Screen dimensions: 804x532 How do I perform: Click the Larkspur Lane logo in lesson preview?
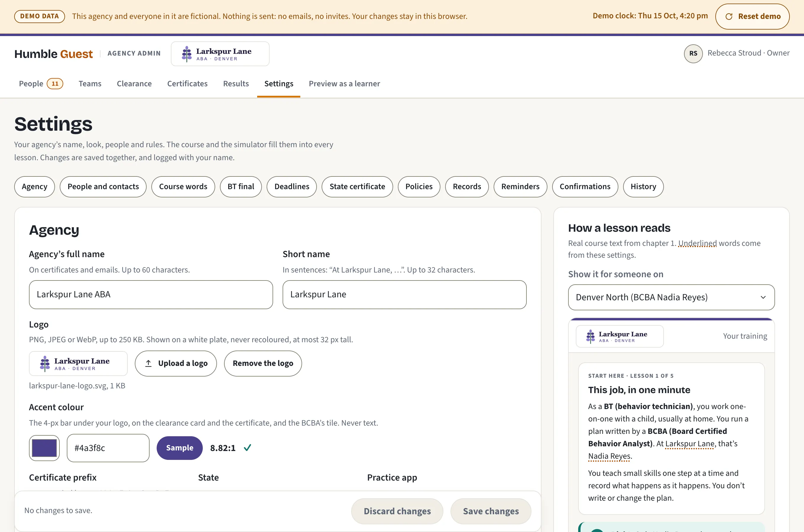point(620,336)
